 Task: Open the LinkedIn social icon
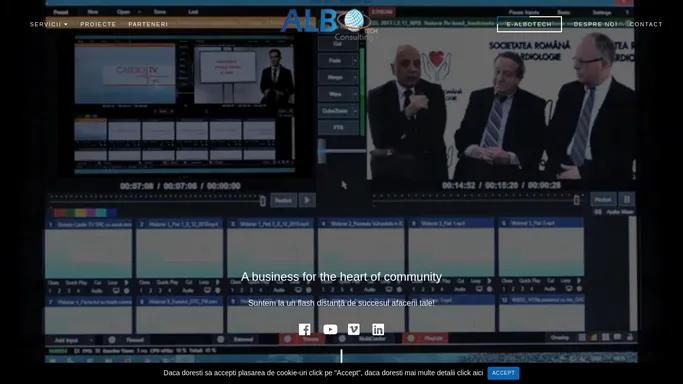point(378,330)
